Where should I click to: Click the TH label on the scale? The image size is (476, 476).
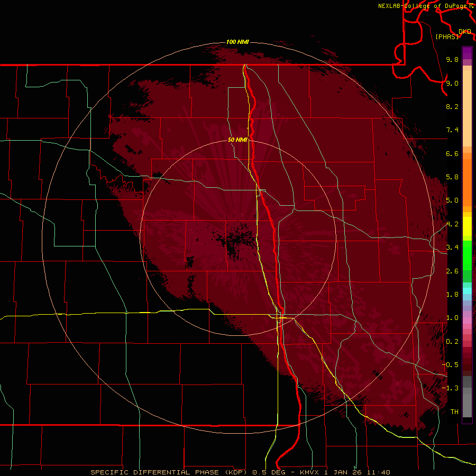[454, 412]
